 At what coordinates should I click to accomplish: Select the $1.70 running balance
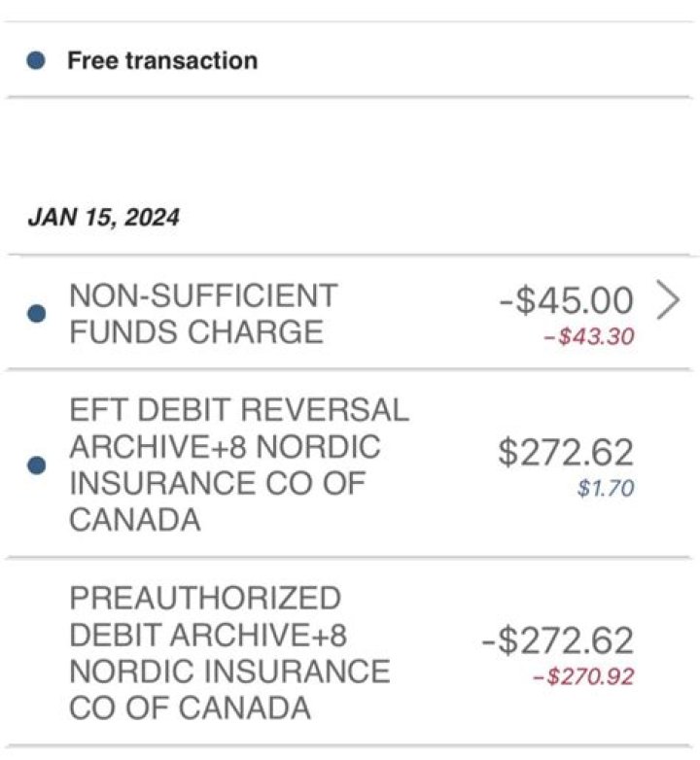click(x=605, y=488)
